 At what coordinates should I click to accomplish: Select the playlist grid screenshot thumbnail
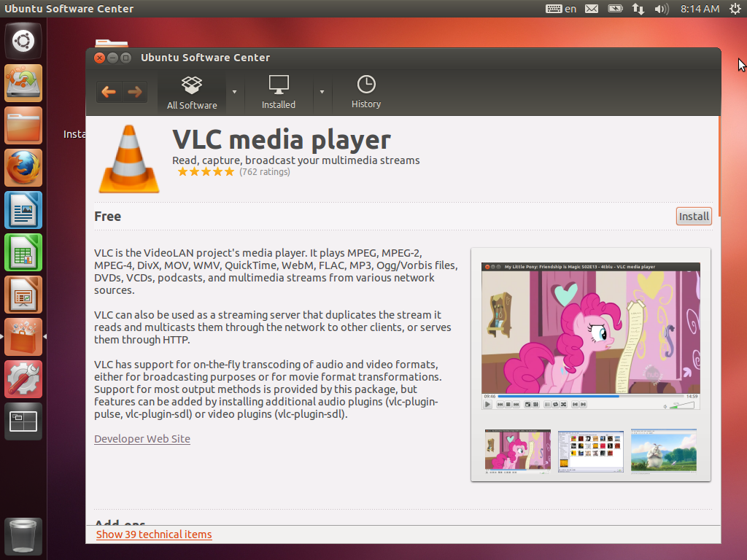coord(591,451)
